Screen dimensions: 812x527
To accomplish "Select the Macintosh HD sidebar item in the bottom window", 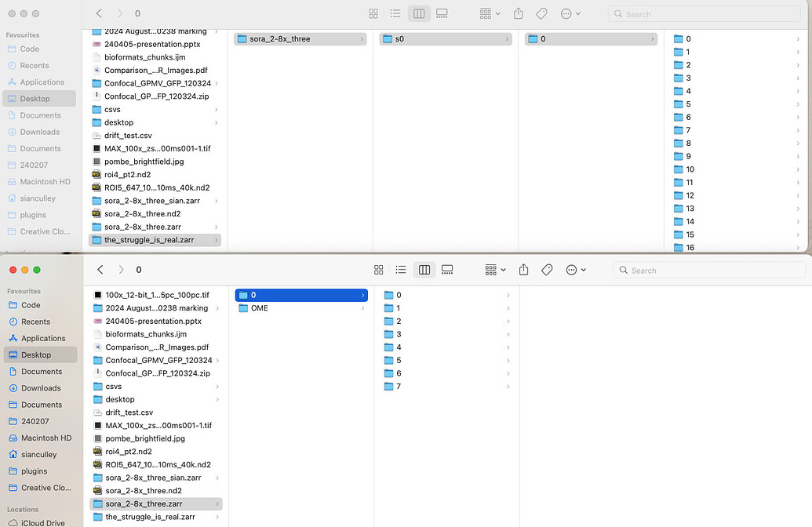I will 46,438.
